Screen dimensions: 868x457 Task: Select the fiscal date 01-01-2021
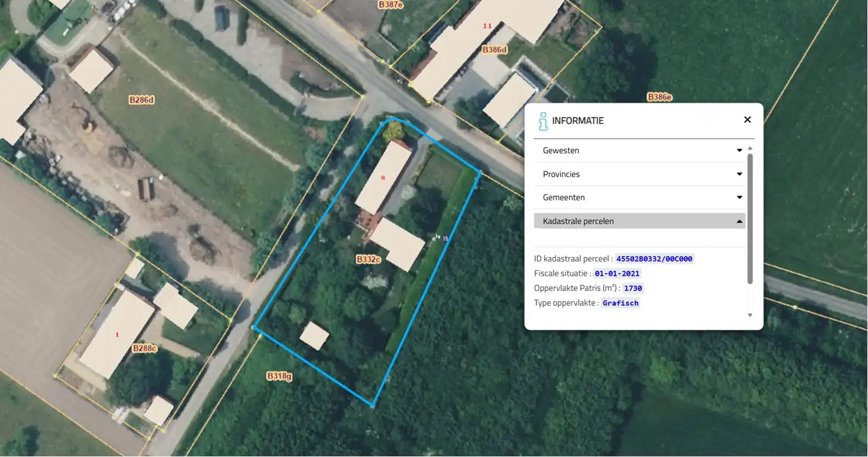(617, 274)
